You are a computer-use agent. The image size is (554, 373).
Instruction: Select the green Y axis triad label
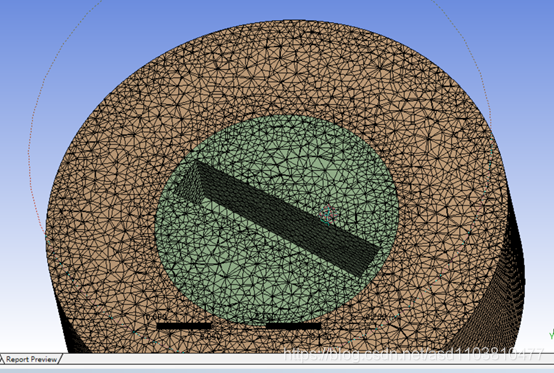pos(551,334)
